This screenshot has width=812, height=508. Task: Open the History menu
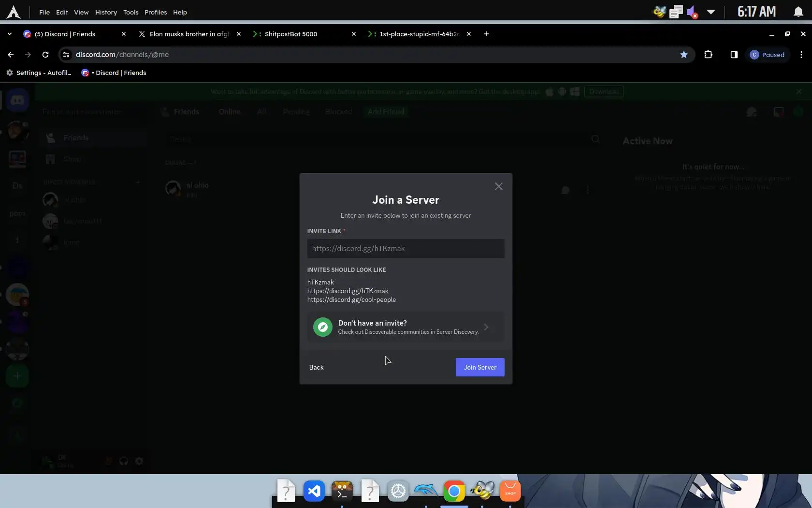(x=106, y=12)
